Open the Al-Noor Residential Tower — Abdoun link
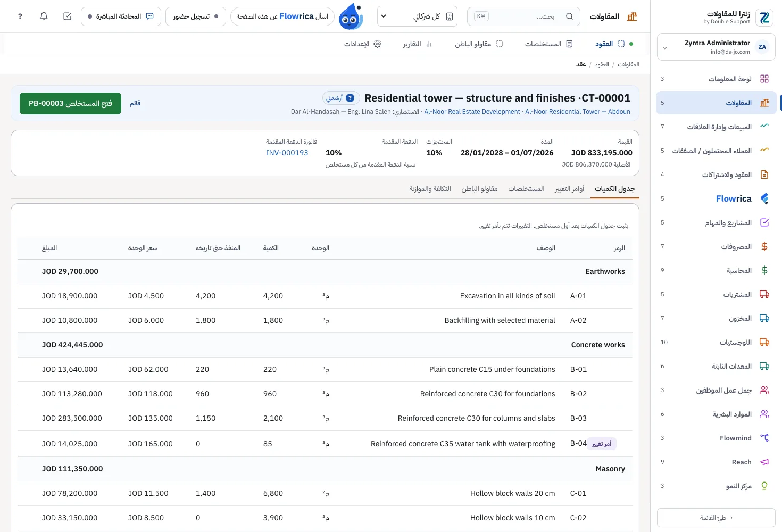 578,112
